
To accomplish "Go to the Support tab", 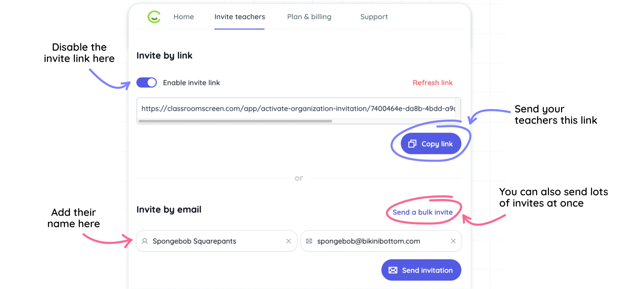I will coord(374,17).
